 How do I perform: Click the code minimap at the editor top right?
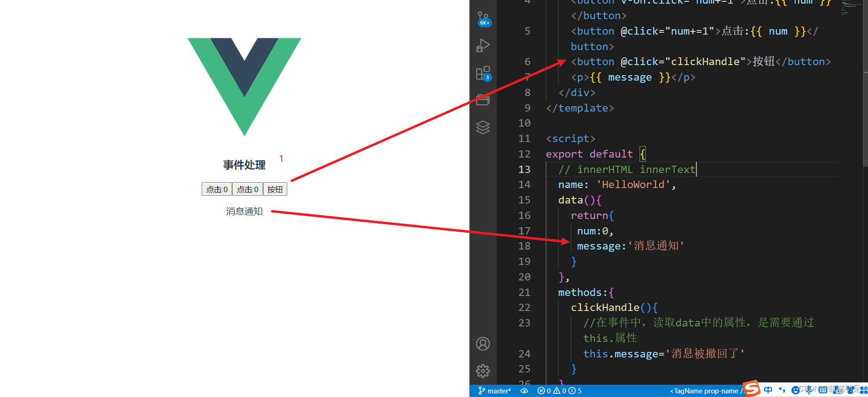tap(850, 8)
